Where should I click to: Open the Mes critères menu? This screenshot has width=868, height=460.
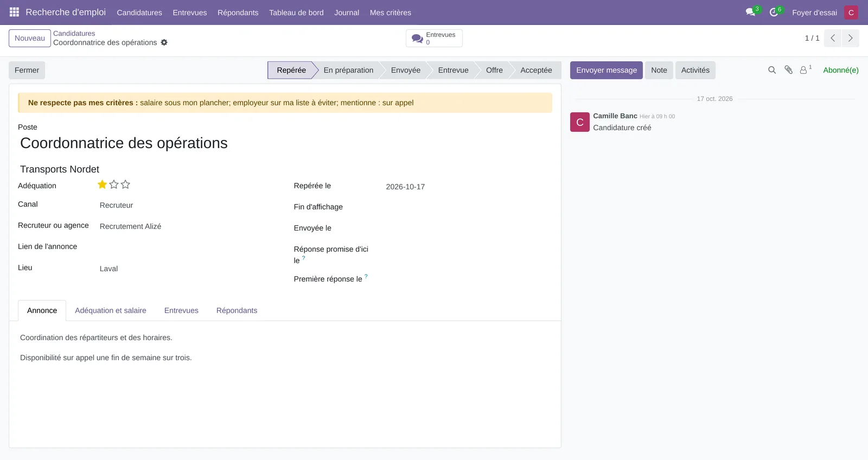[391, 12]
